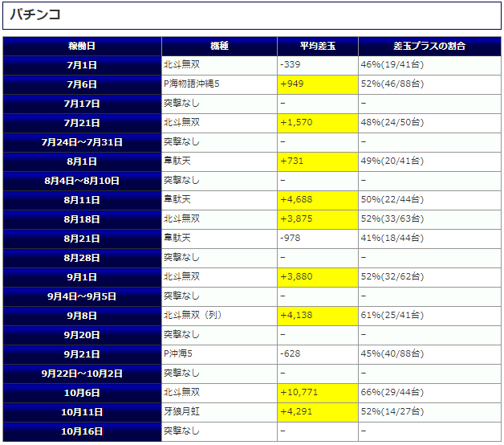504x445 pixels.
Task: Click the 機種 column header
Action: (219, 46)
